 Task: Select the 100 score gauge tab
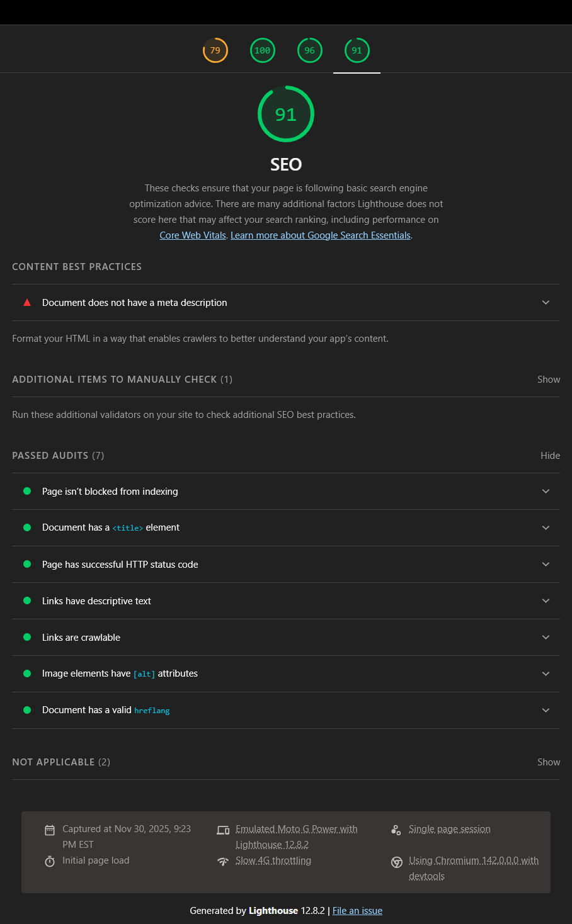pyautogui.click(x=263, y=50)
